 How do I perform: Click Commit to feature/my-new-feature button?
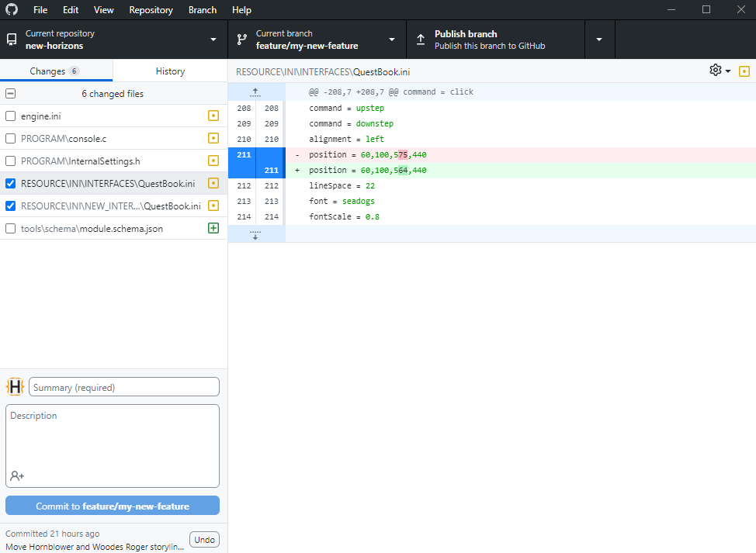point(113,506)
